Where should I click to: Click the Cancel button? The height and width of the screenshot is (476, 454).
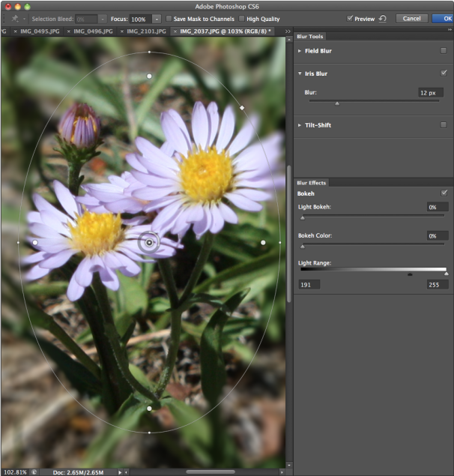point(411,18)
